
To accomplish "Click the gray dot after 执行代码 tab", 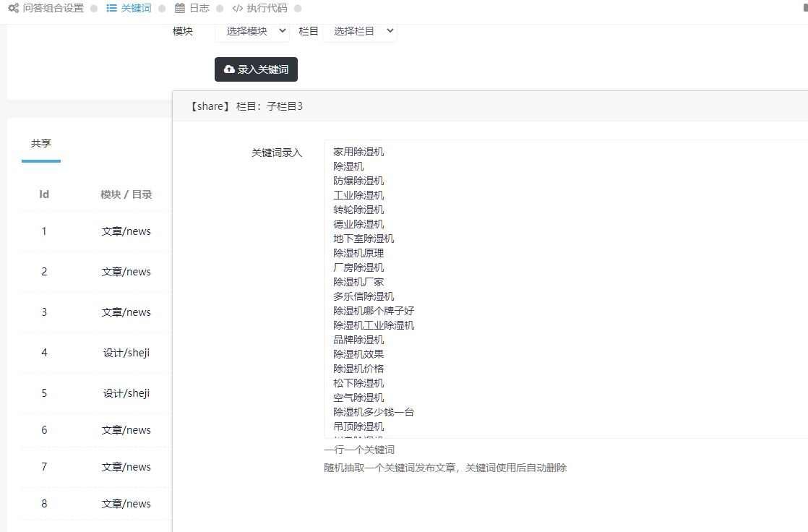I will (298, 9).
